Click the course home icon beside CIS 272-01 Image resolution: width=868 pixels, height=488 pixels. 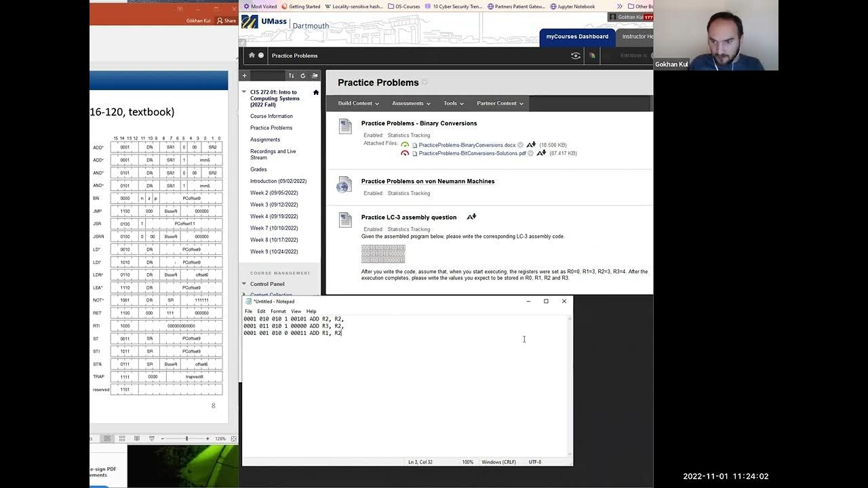pos(315,92)
